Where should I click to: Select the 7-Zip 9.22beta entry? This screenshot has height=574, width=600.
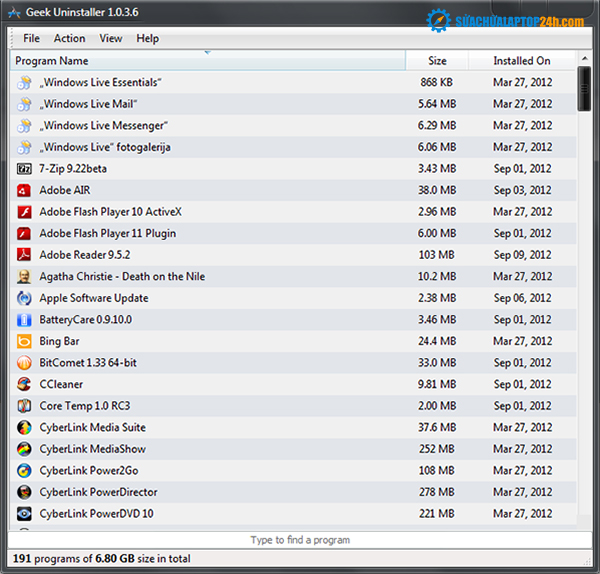(x=73, y=169)
